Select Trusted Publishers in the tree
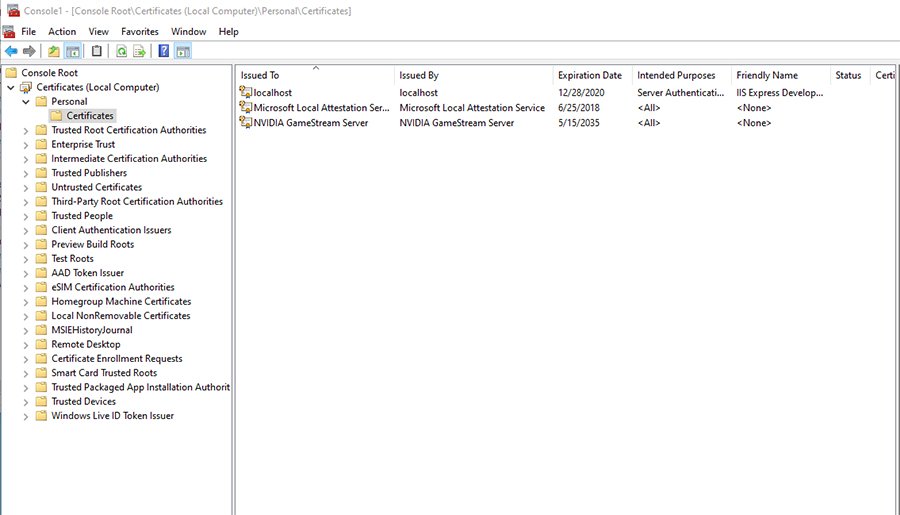 click(89, 173)
